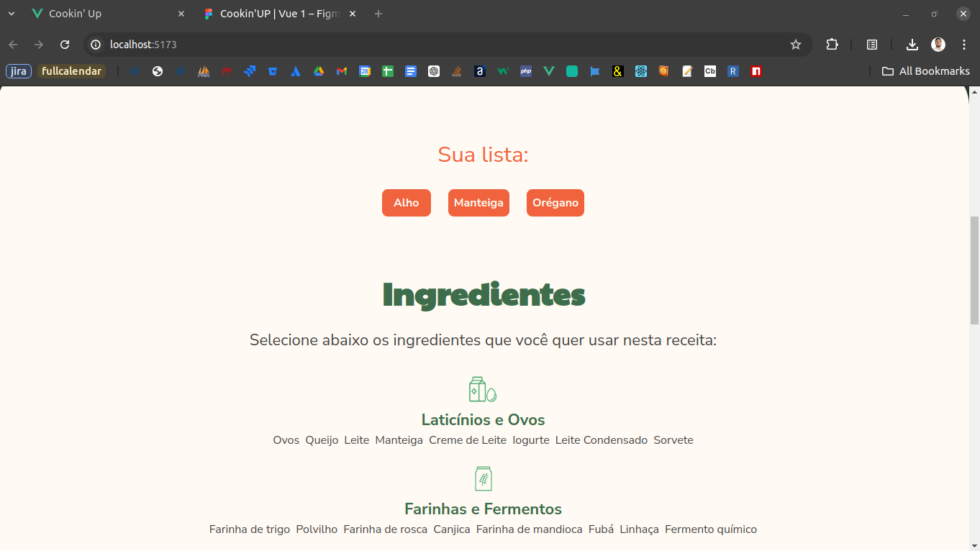Select the Queijo ingredient
This screenshot has height=551, width=980.
322,440
